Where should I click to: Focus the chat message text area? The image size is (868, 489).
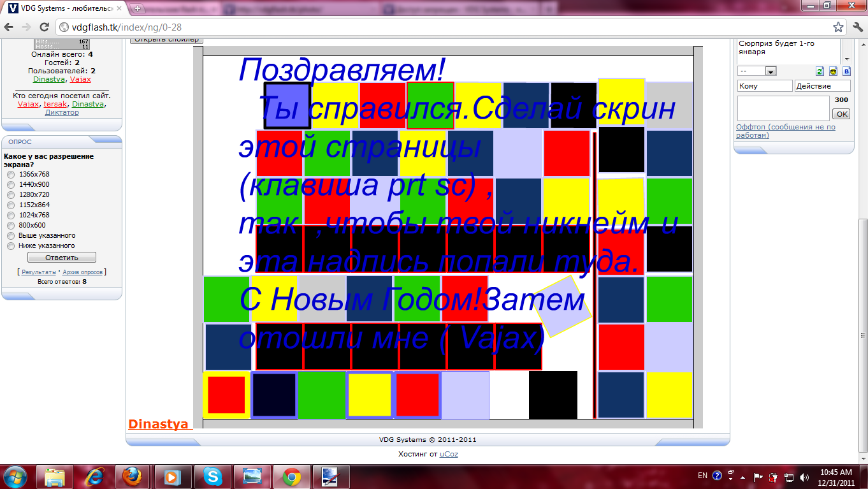pos(783,108)
